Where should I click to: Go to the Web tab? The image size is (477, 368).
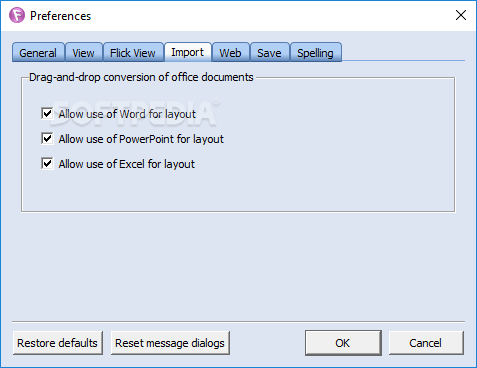(230, 53)
